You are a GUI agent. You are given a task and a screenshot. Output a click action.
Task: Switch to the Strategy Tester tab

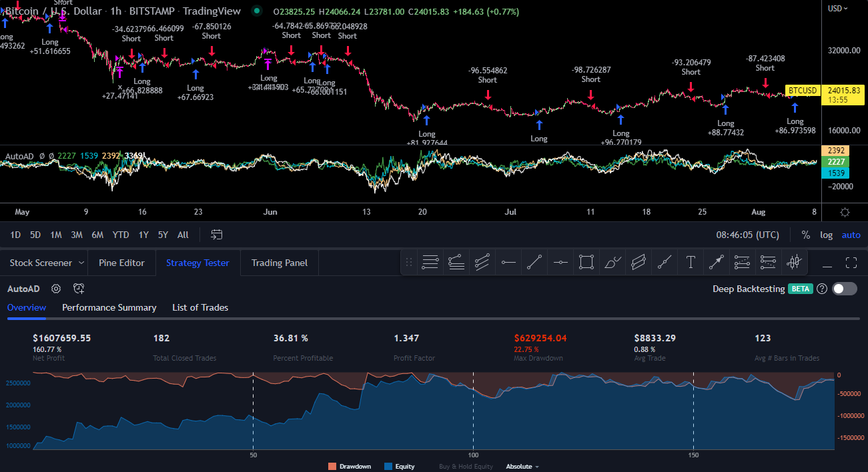pos(197,263)
